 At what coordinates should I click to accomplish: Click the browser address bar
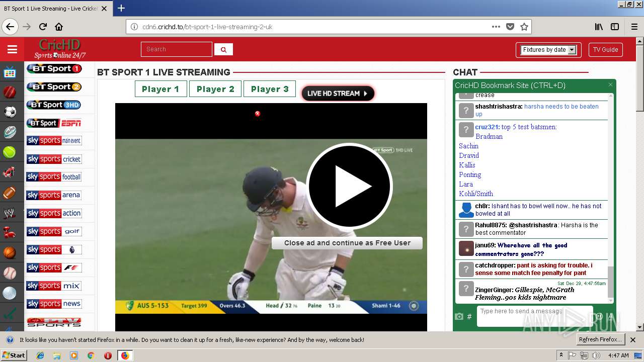pyautogui.click(x=314, y=27)
